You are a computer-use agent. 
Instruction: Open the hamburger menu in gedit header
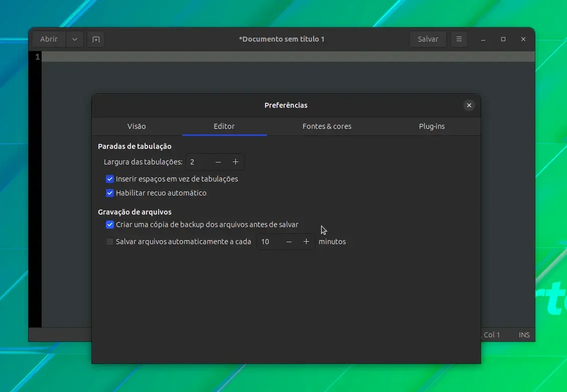point(459,39)
